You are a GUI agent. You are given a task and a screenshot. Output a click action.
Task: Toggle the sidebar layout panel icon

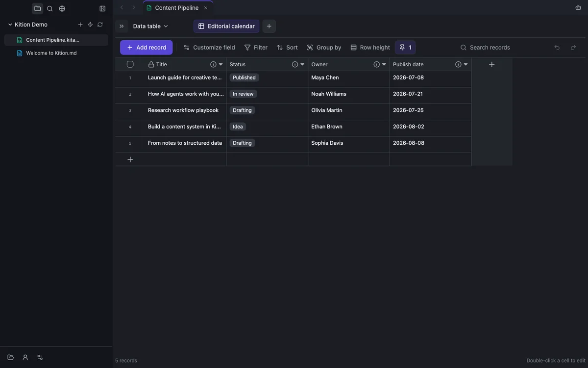click(x=102, y=8)
